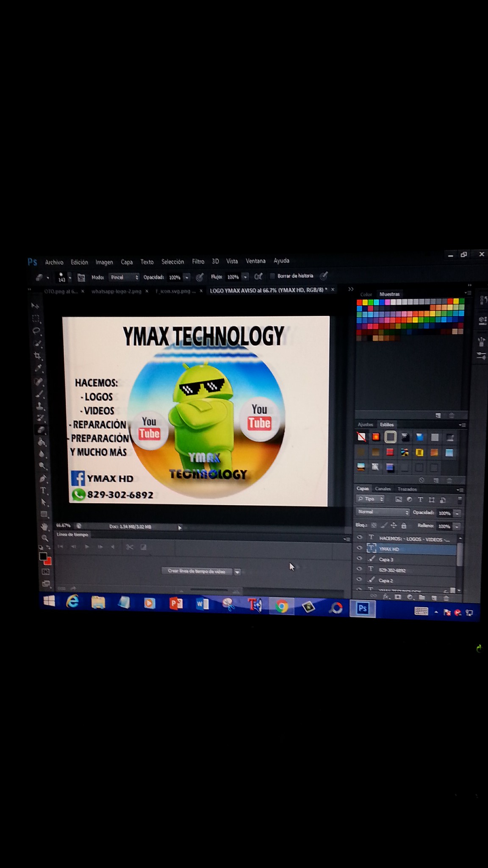Hide the YMAX HD layer
488x868 pixels.
(x=360, y=548)
